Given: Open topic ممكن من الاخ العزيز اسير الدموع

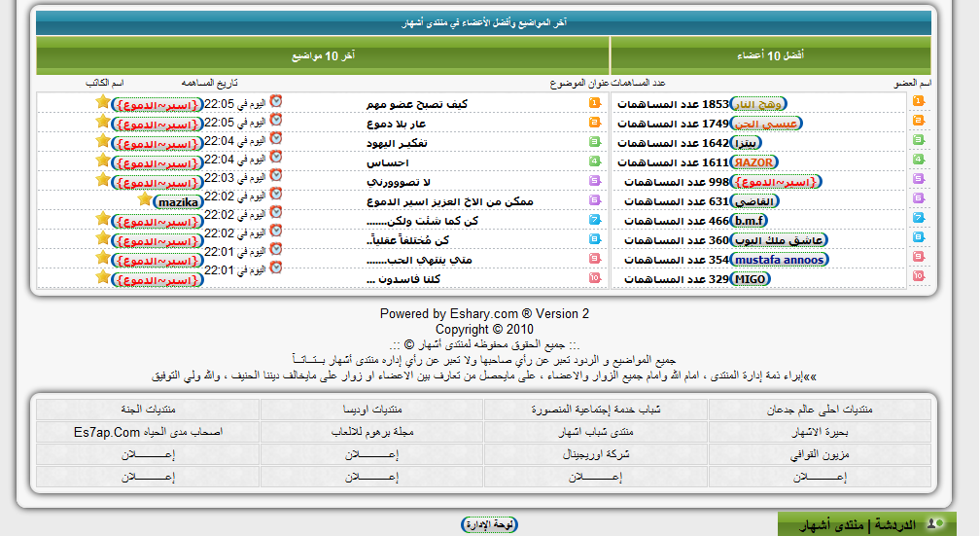Looking at the screenshot, I should [450, 201].
